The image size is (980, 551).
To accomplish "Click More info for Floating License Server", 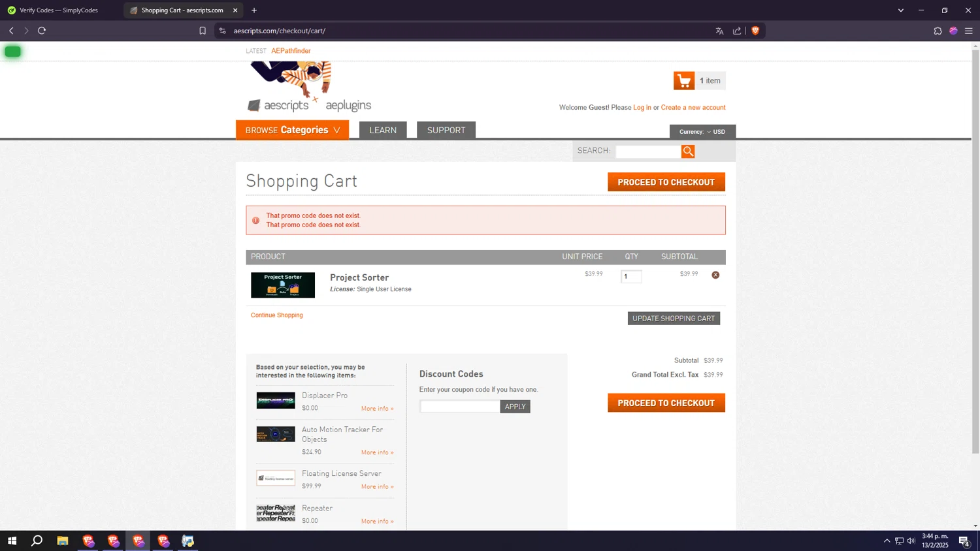I will 378,487.
